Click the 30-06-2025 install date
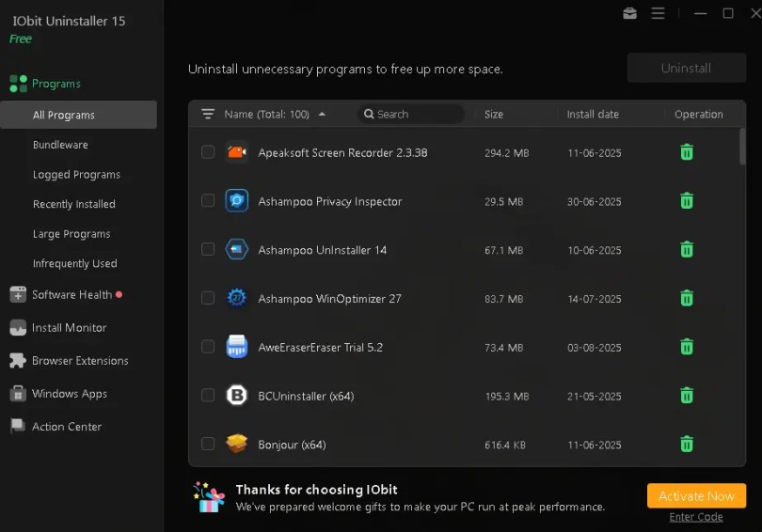The width and height of the screenshot is (762, 532). pos(594,201)
